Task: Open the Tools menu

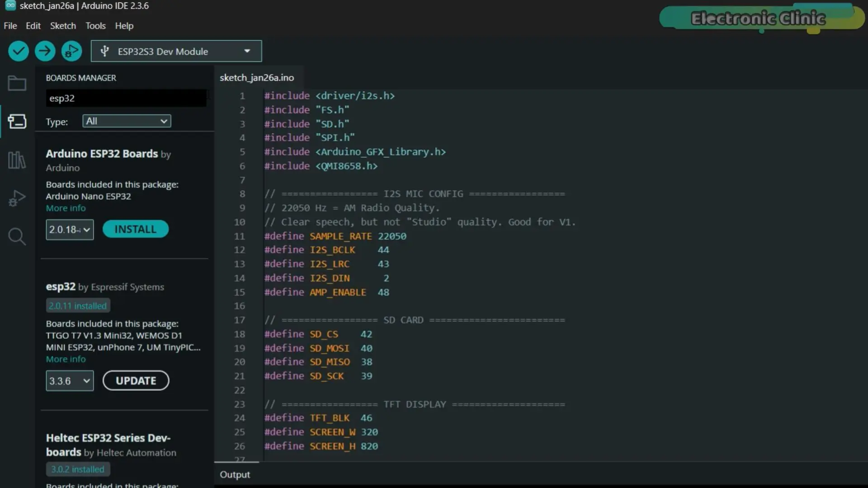Action: (x=95, y=26)
